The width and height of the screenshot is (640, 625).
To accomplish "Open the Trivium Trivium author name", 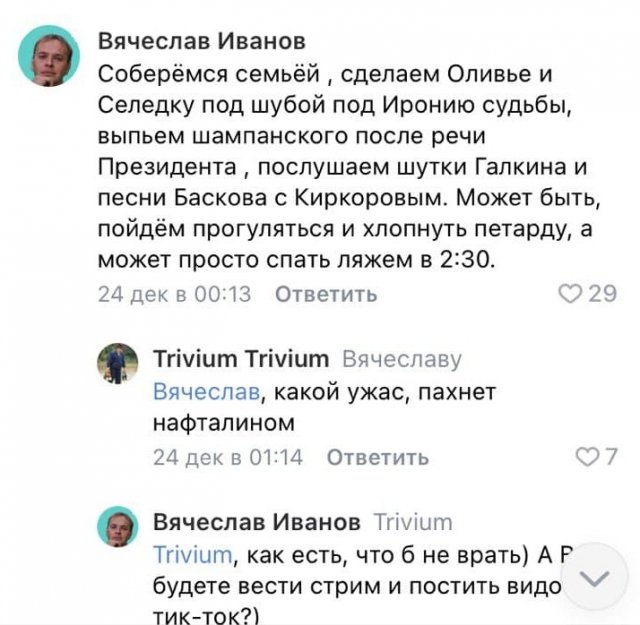I will [x=240, y=358].
